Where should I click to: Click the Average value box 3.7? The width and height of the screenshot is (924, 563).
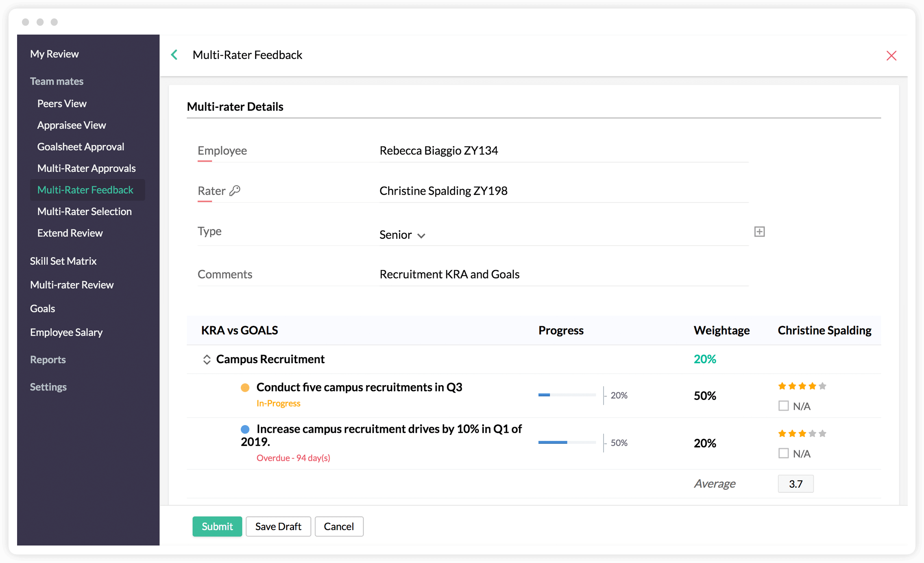pyautogui.click(x=795, y=484)
